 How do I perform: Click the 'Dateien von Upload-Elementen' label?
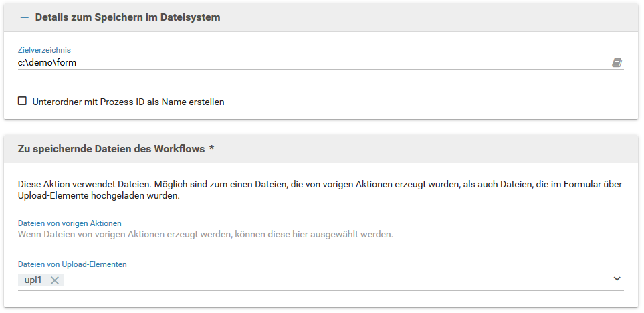(72, 264)
